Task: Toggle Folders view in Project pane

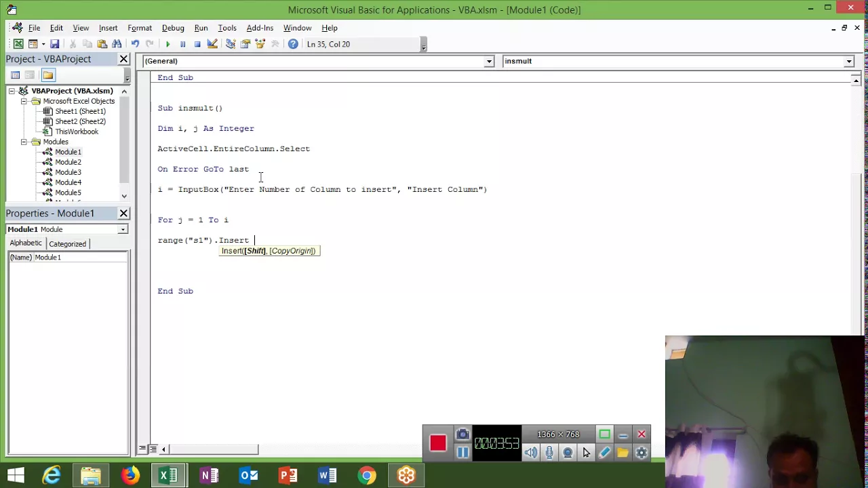Action: click(x=47, y=75)
